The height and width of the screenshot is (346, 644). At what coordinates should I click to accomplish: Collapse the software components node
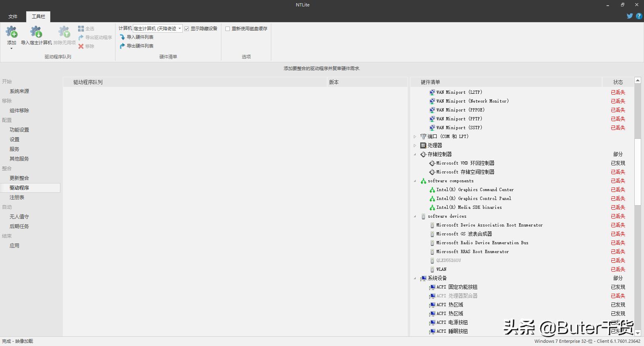coord(415,181)
